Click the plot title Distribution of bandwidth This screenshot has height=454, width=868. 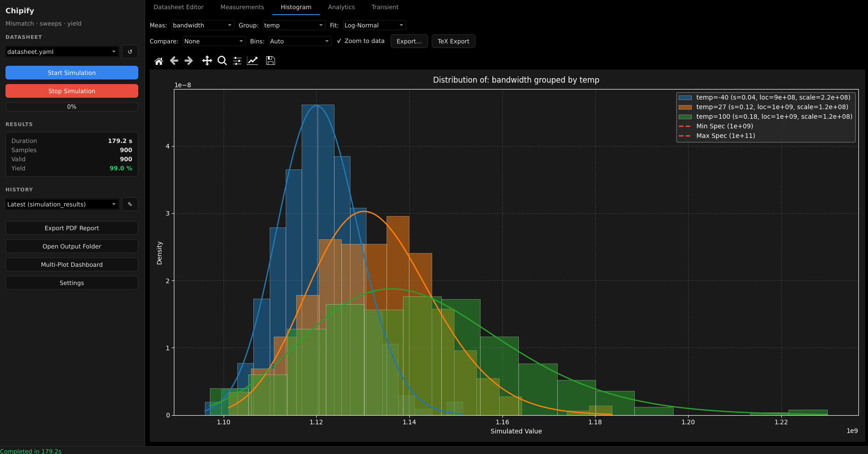516,80
